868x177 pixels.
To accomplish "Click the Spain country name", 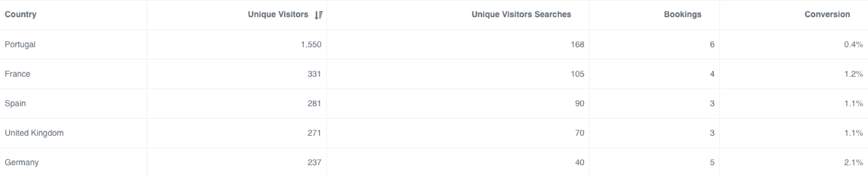I will [x=15, y=103].
